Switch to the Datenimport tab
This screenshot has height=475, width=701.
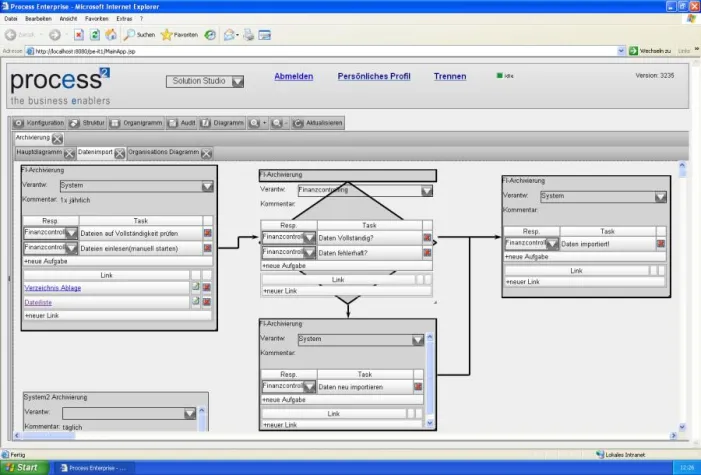(x=95, y=153)
